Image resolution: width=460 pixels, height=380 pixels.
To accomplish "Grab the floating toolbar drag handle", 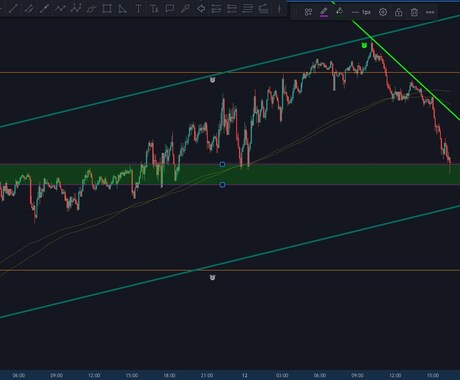I will [x=295, y=12].
